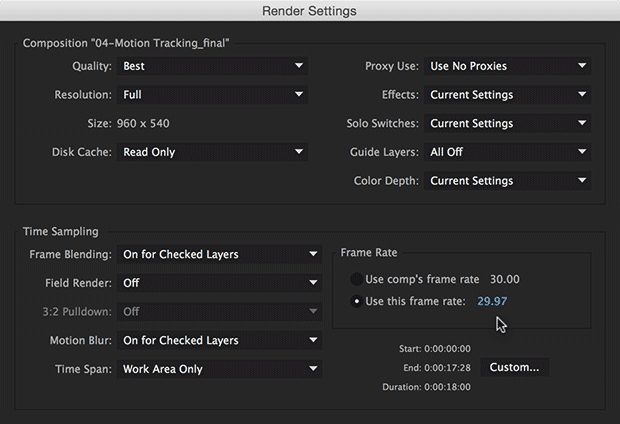Open the Time Span dropdown

click(x=219, y=369)
